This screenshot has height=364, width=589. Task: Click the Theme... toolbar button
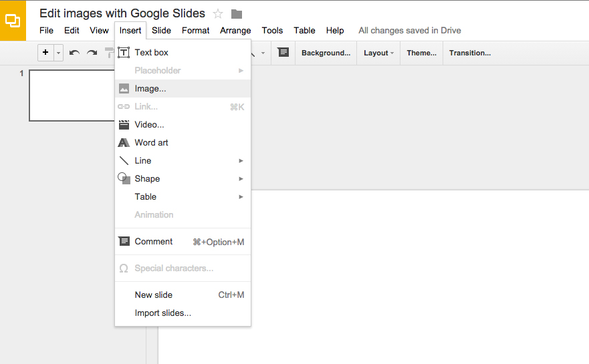[421, 53]
